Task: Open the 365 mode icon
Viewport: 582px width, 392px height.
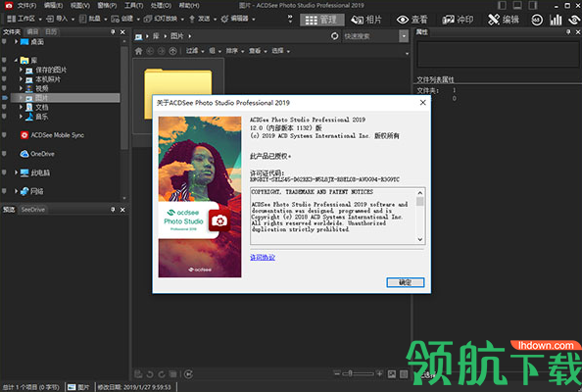Action: [537, 20]
